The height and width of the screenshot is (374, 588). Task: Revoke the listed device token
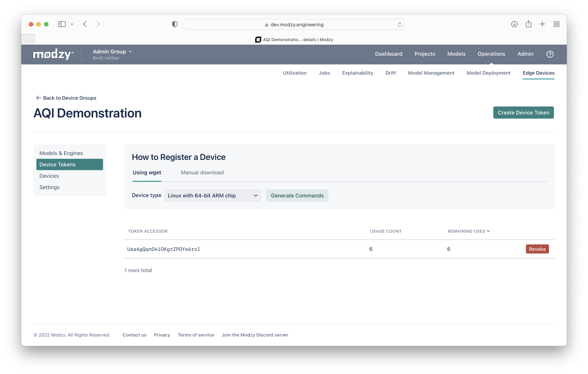[x=537, y=249]
